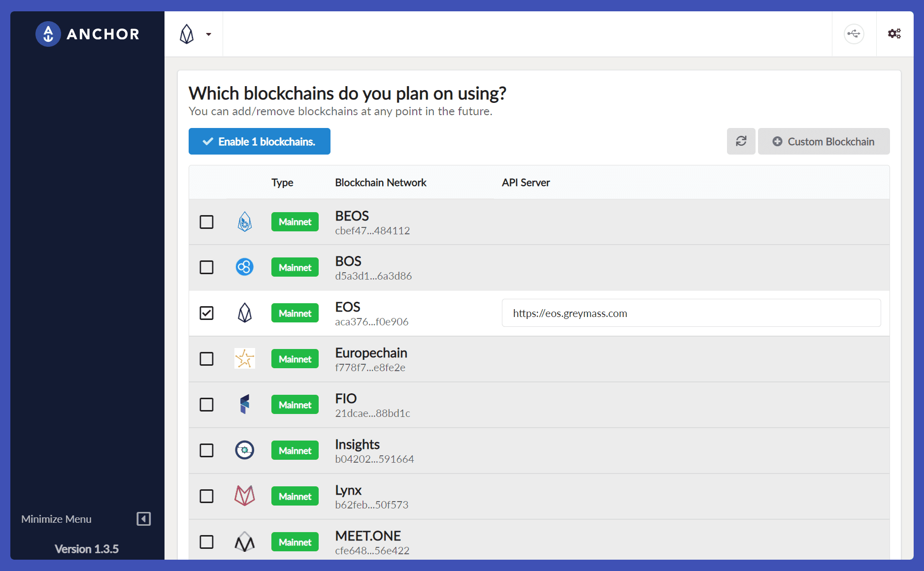Click the Anchor logo icon

[48, 34]
